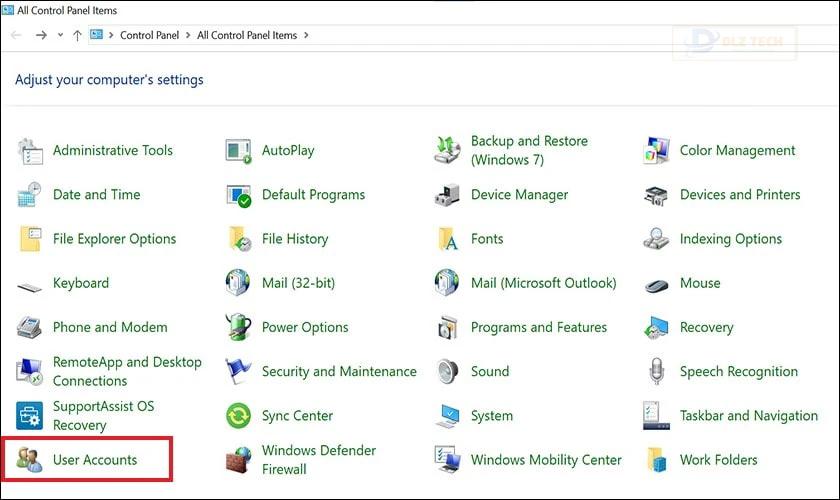Click the address bar Control Panel icon
Image resolution: width=840 pixels, height=500 pixels.
(96, 35)
